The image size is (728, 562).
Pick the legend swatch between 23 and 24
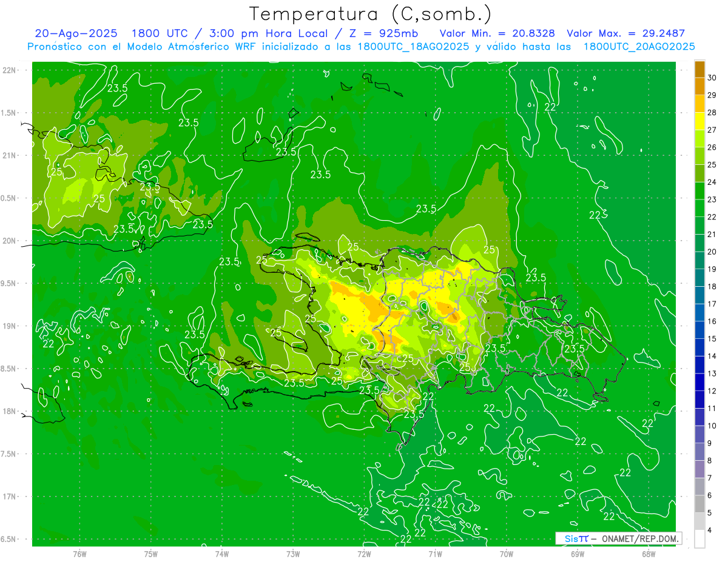[x=699, y=190]
